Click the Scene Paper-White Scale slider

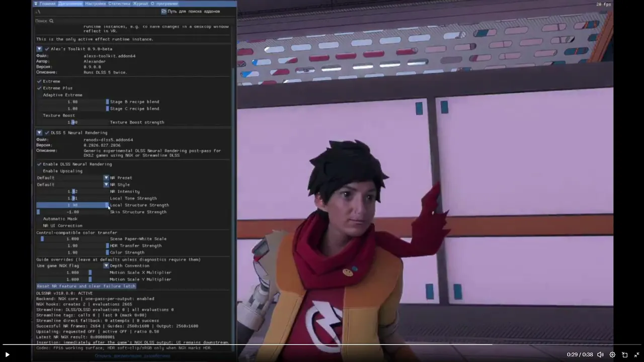click(72, 239)
